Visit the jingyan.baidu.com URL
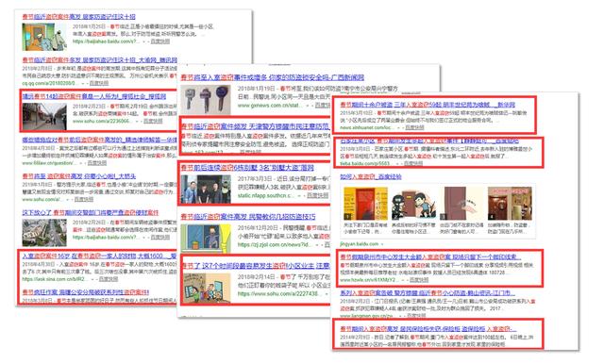 tap(359, 244)
